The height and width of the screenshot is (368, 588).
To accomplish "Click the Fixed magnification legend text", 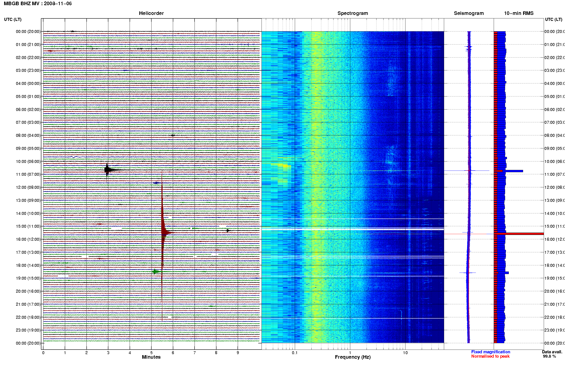I will click(491, 352).
